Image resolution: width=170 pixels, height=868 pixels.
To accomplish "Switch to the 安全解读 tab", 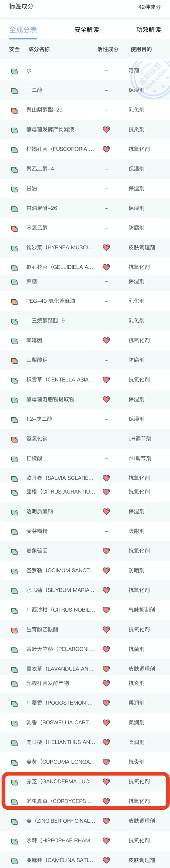I will point(87,30).
